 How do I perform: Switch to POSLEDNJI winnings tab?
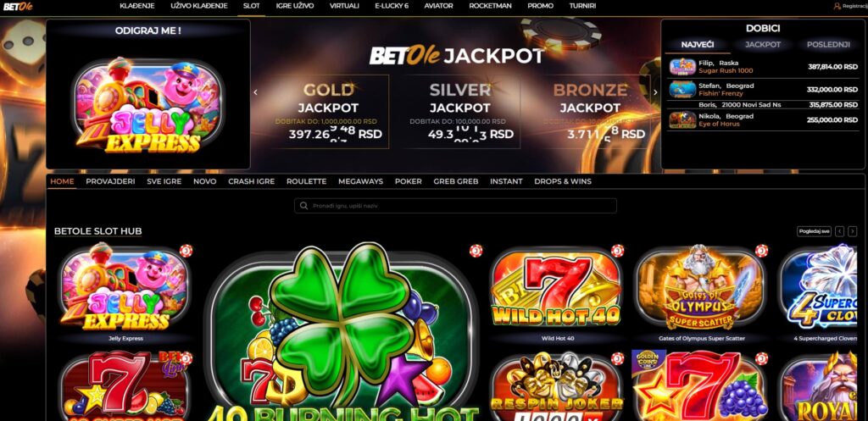[x=828, y=45]
